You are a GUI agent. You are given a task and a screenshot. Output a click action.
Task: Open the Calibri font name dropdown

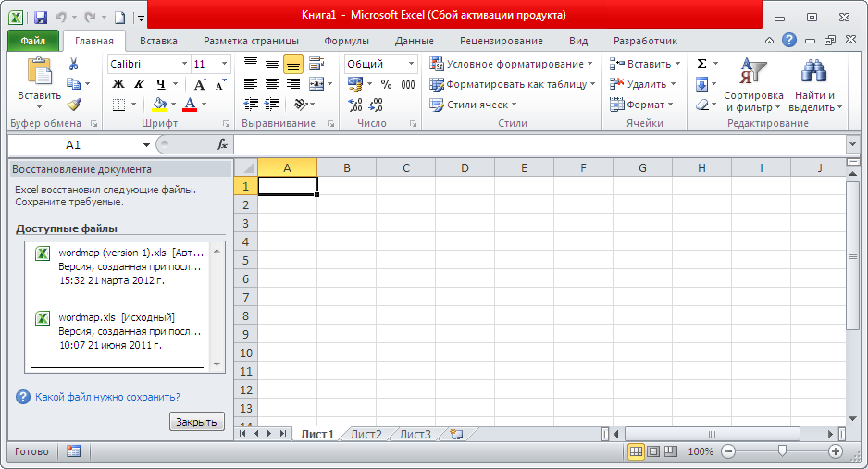184,64
